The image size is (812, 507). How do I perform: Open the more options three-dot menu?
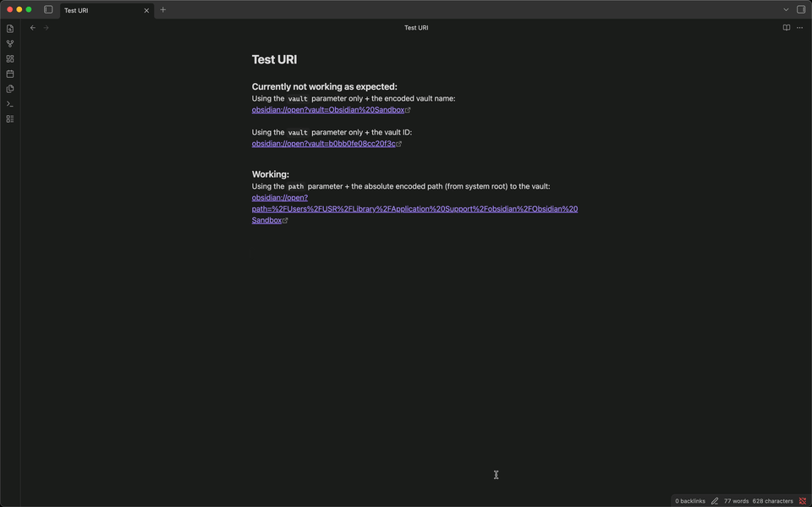point(799,27)
